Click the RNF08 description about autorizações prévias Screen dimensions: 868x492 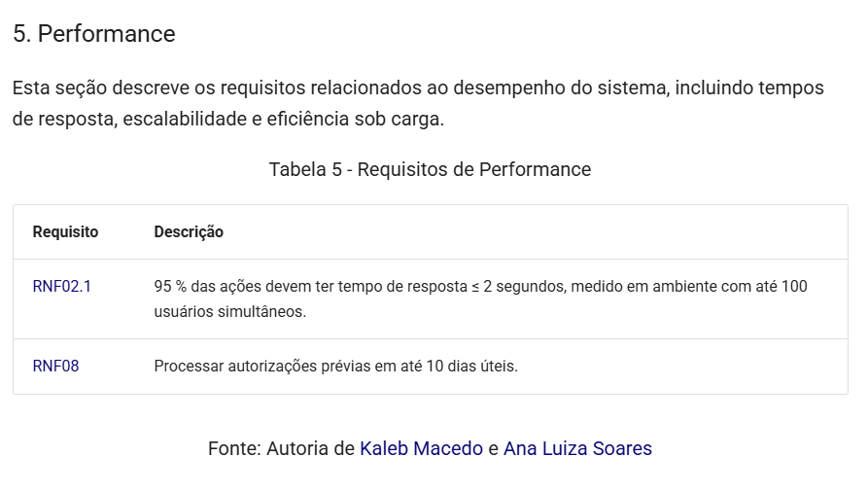[x=336, y=367]
